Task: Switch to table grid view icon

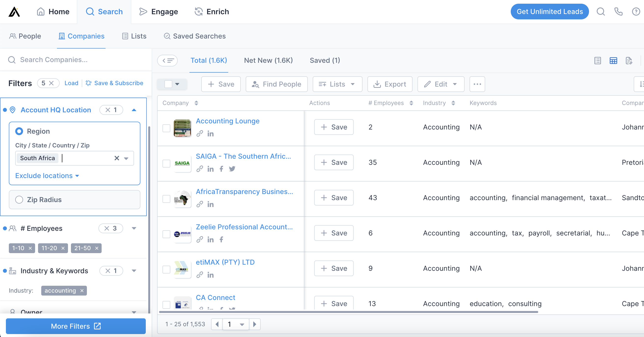Action: tap(613, 60)
